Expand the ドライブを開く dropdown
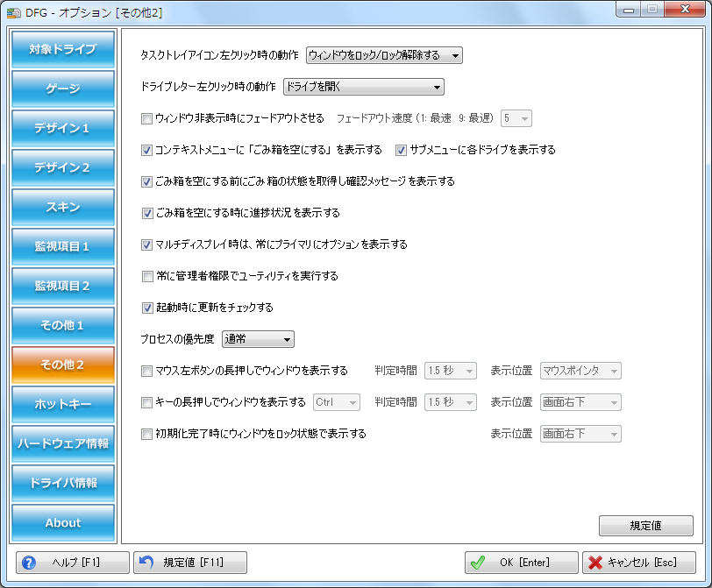Screen dimensions: 712x588 point(363,87)
